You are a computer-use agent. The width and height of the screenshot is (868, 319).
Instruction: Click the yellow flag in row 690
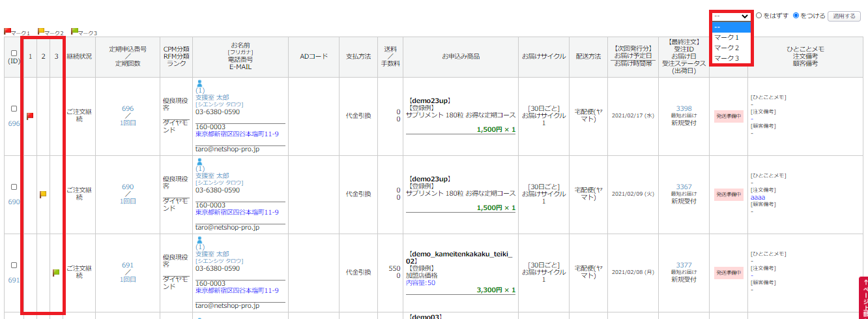pyautogui.click(x=43, y=194)
